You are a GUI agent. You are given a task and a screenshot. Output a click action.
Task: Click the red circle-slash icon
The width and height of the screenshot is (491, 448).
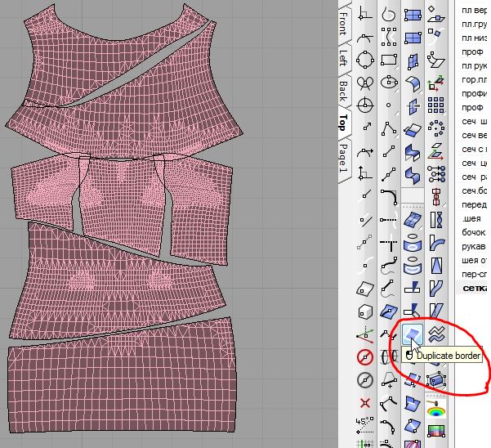point(364,357)
